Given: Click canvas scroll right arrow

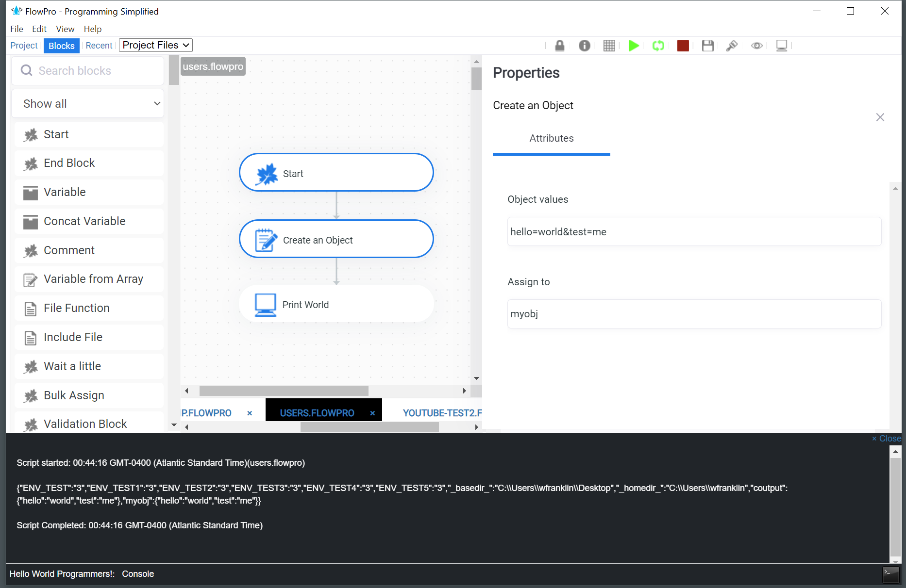Looking at the screenshot, I should [465, 391].
